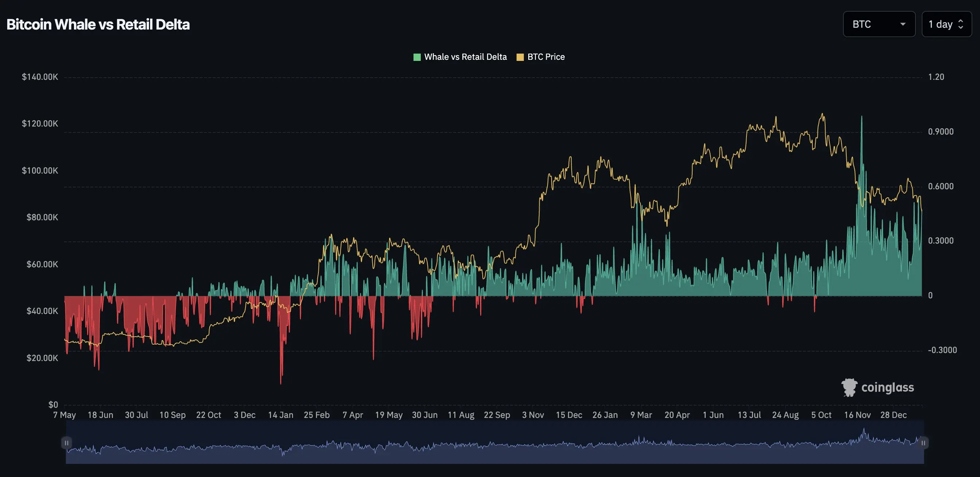Grab the left handle of range navigator
The height and width of the screenshot is (477, 980).
[x=66, y=443]
